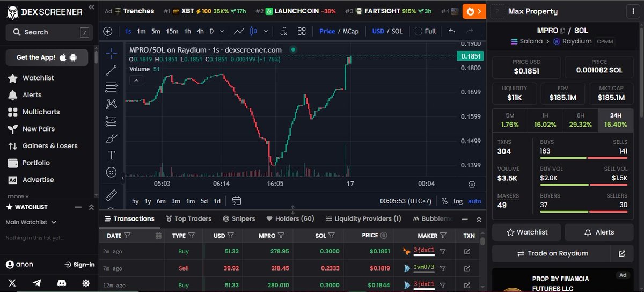
Task: Toggle log scale on chart
Action: pos(458,201)
